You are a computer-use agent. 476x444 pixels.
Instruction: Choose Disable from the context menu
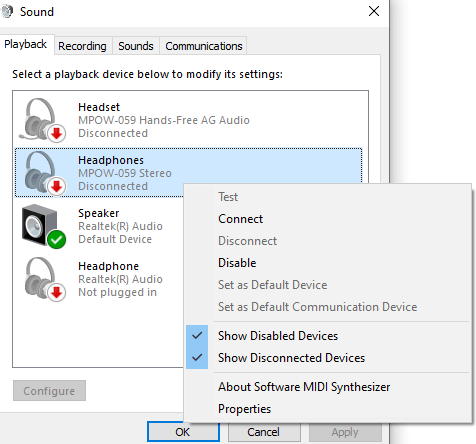pos(237,263)
